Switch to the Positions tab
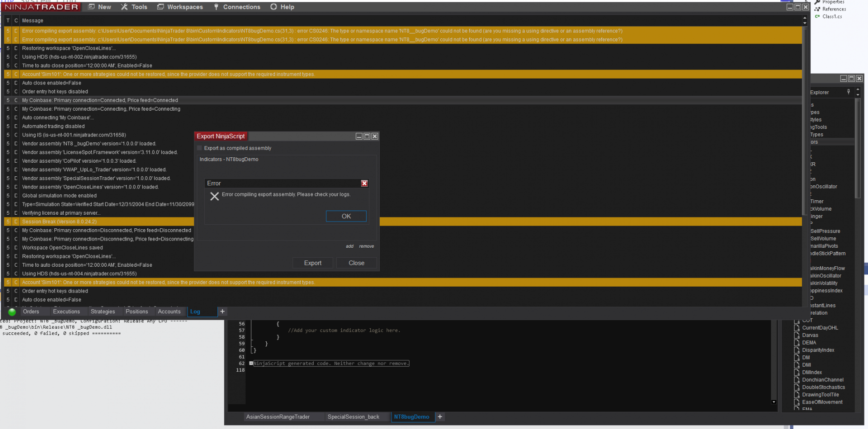Image resolution: width=868 pixels, height=429 pixels. pyautogui.click(x=137, y=311)
